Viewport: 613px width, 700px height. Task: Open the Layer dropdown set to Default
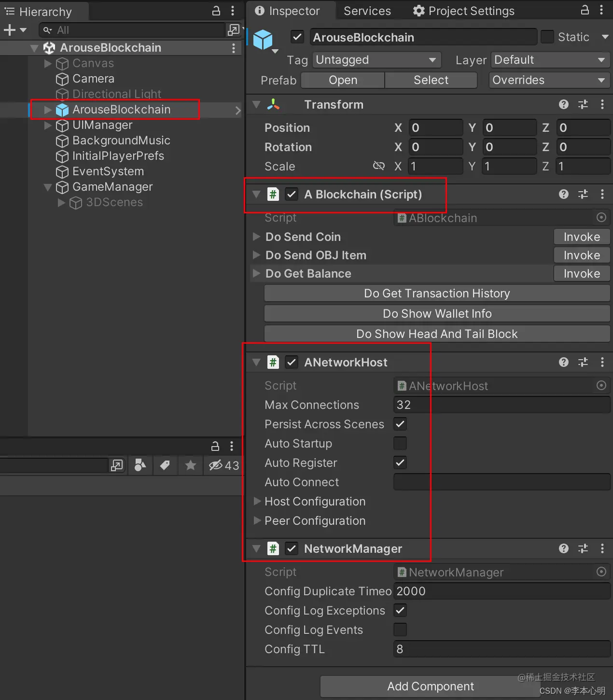coord(550,60)
